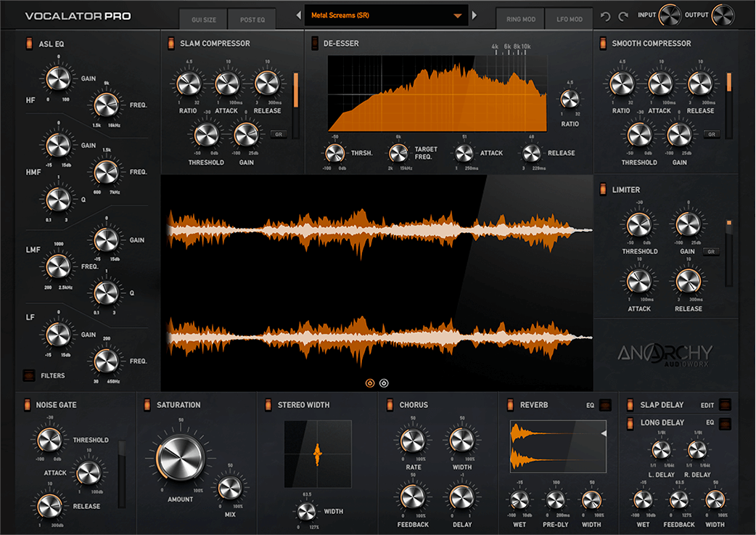The height and width of the screenshot is (535, 756).
Task: Click the LMF FREQ knob
Action: (x=58, y=266)
